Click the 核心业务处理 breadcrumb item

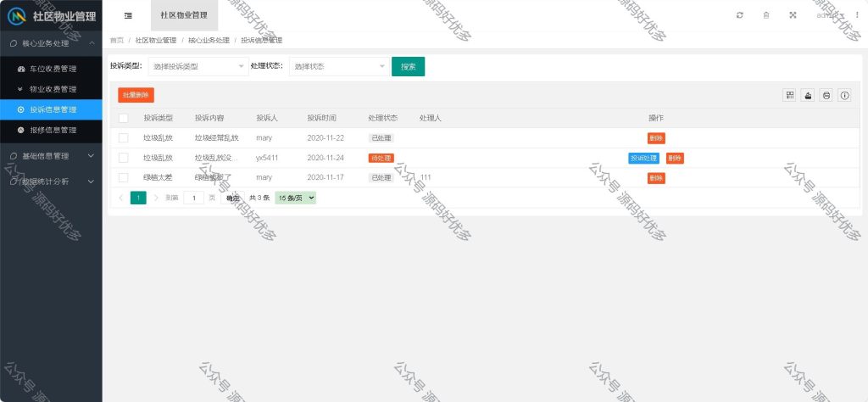coord(209,41)
